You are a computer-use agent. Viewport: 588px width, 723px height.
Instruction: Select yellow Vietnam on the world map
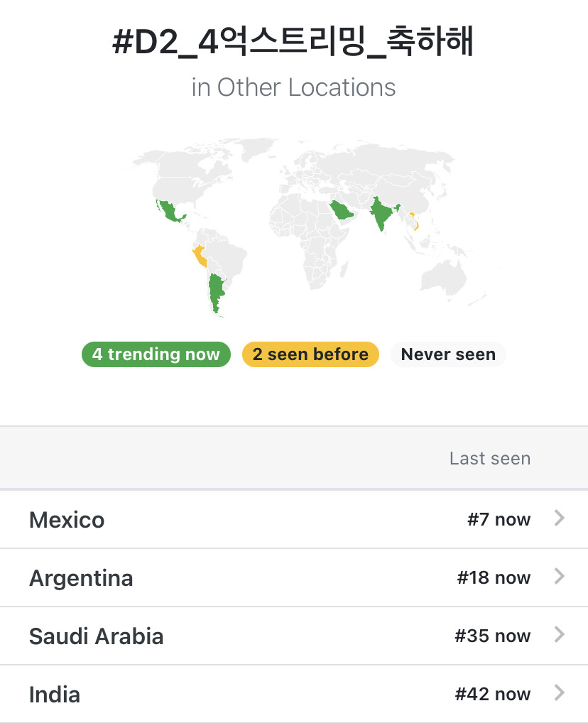[x=415, y=222]
